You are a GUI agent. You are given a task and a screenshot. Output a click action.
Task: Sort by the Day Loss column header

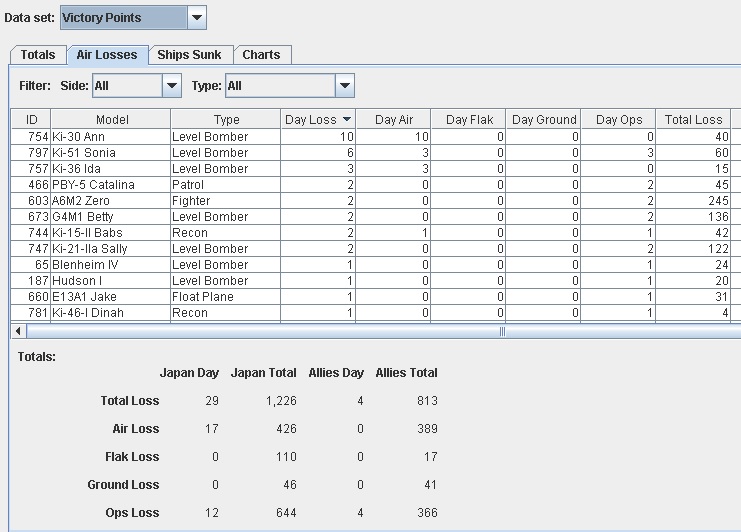point(317,120)
